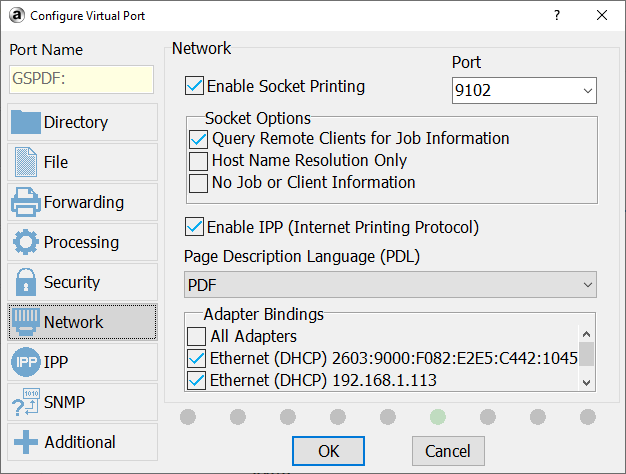The height and width of the screenshot is (474, 626).
Task: Click the question mark help button
Action: click(x=557, y=15)
